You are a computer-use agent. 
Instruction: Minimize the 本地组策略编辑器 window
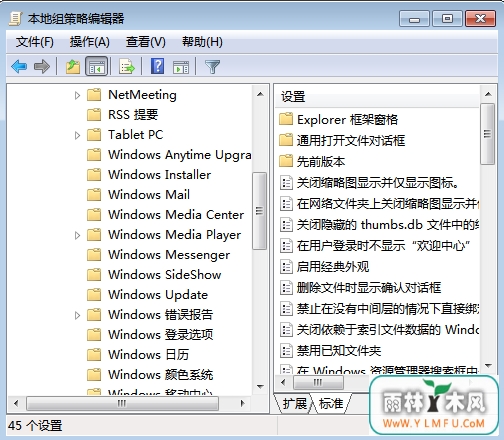[x=414, y=19]
